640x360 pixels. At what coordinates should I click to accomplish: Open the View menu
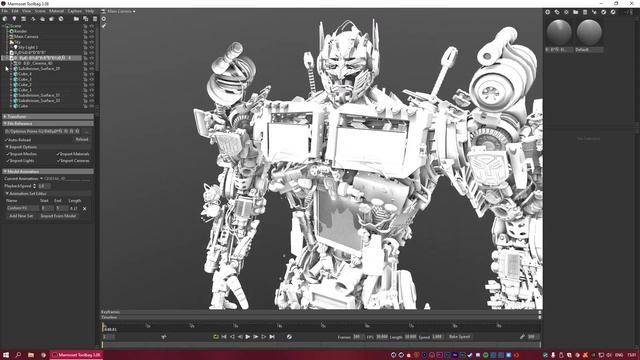[x=27, y=11]
